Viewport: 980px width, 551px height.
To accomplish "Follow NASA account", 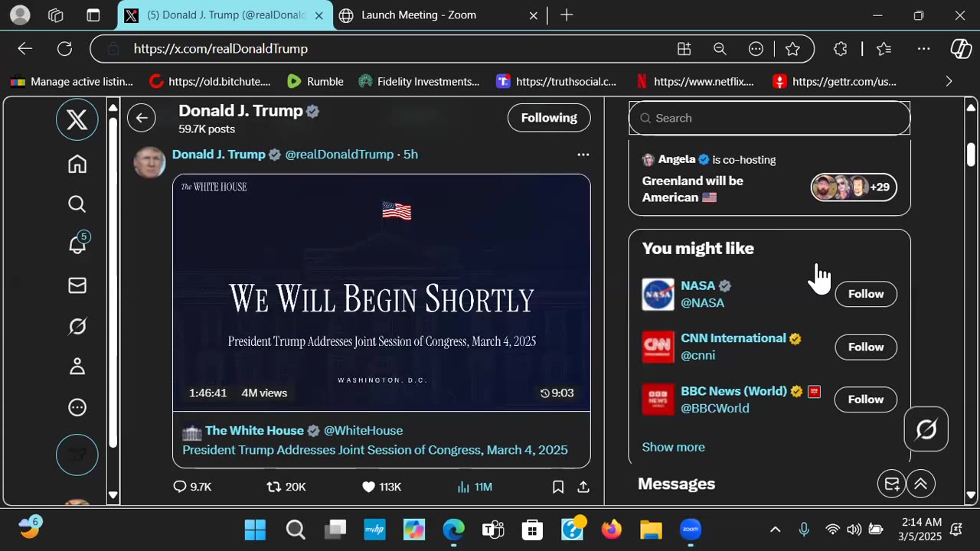I will pyautogui.click(x=866, y=294).
